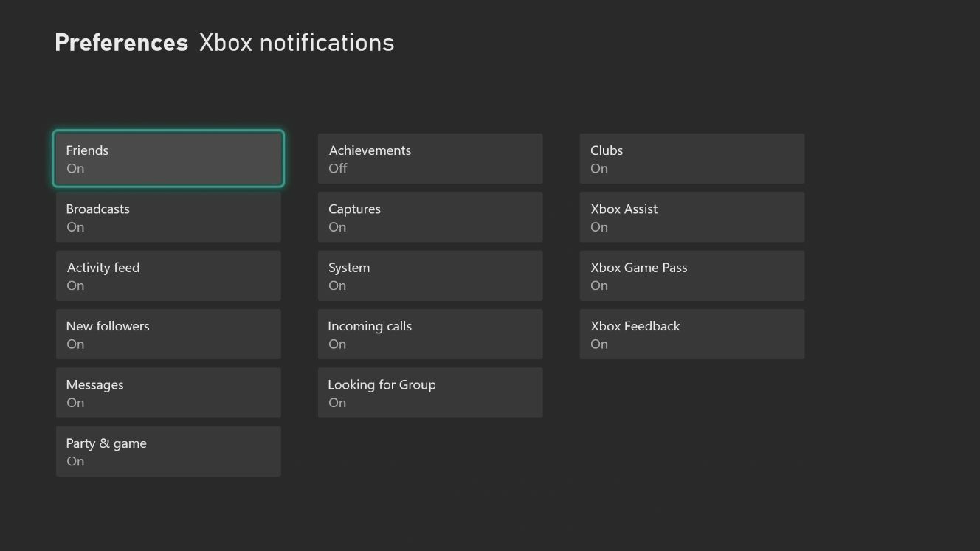Select the Party & game tile

(168, 451)
